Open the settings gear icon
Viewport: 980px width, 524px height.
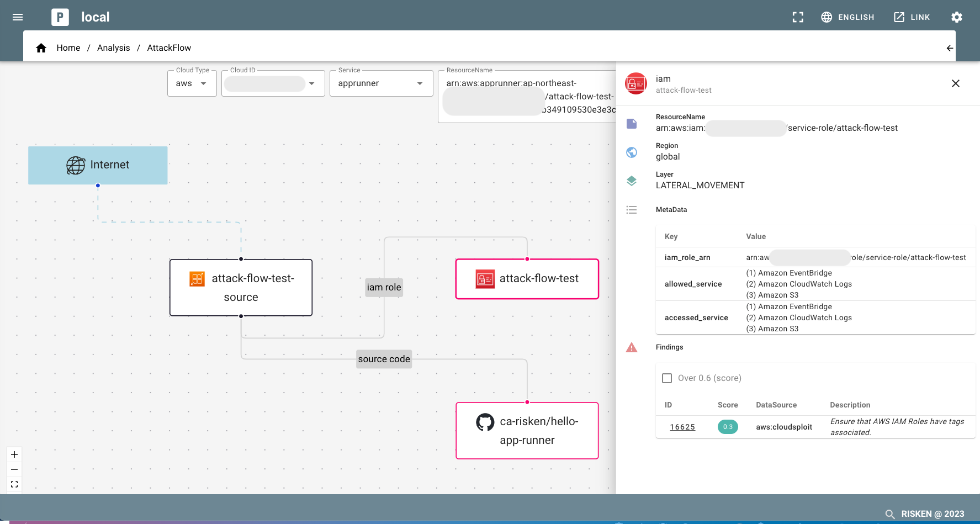[957, 17]
